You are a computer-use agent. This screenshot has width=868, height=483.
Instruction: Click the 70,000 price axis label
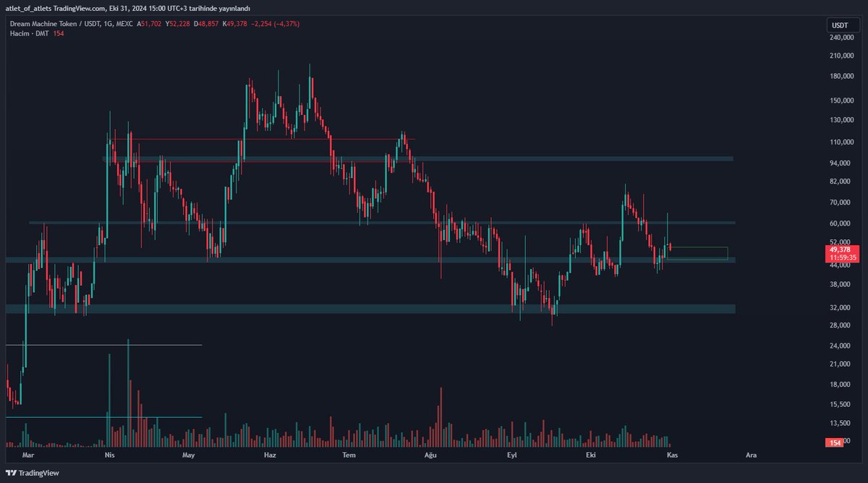pyautogui.click(x=841, y=202)
